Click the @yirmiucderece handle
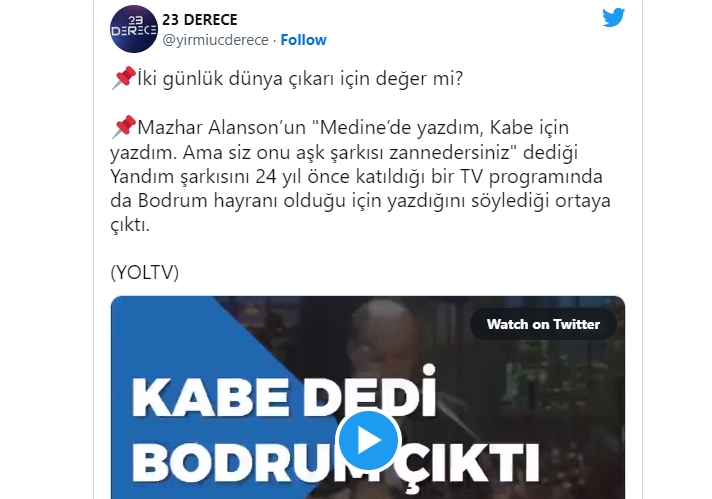 [x=216, y=40]
